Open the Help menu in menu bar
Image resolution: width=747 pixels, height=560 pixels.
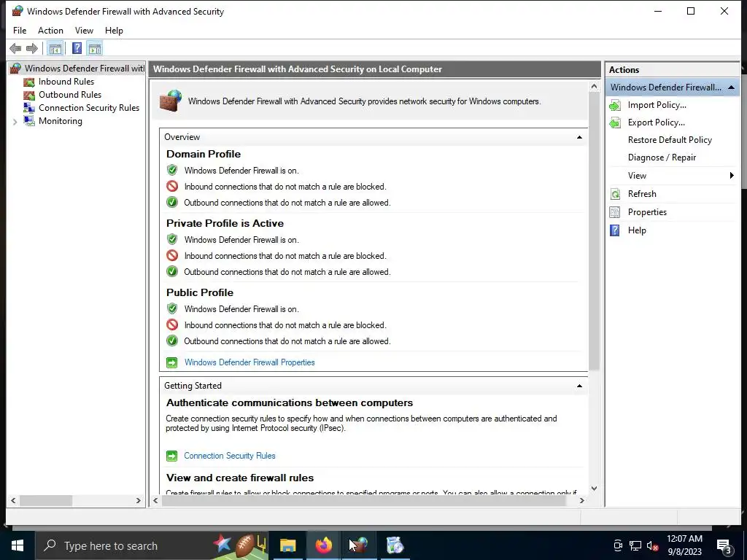click(x=114, y=31)
